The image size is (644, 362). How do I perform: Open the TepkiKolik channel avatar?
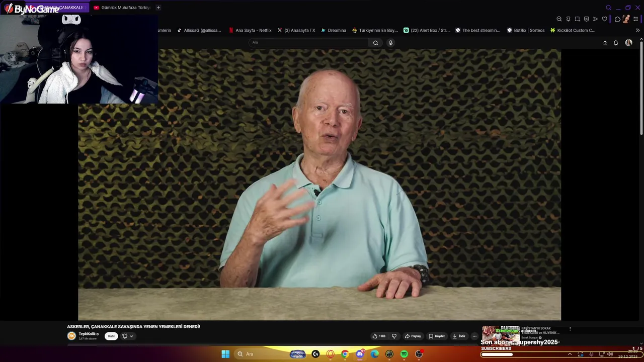coord(71,336)
